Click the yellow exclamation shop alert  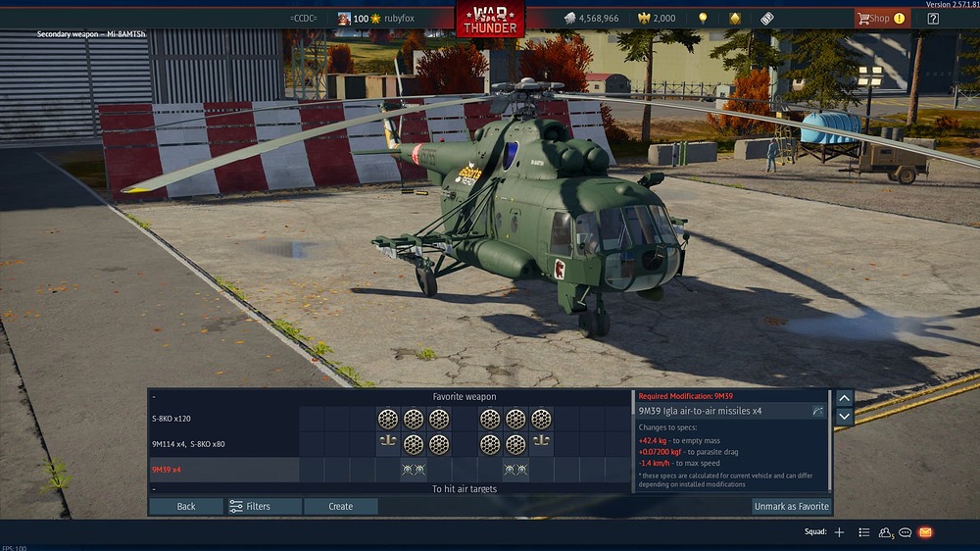coord(899,18)
